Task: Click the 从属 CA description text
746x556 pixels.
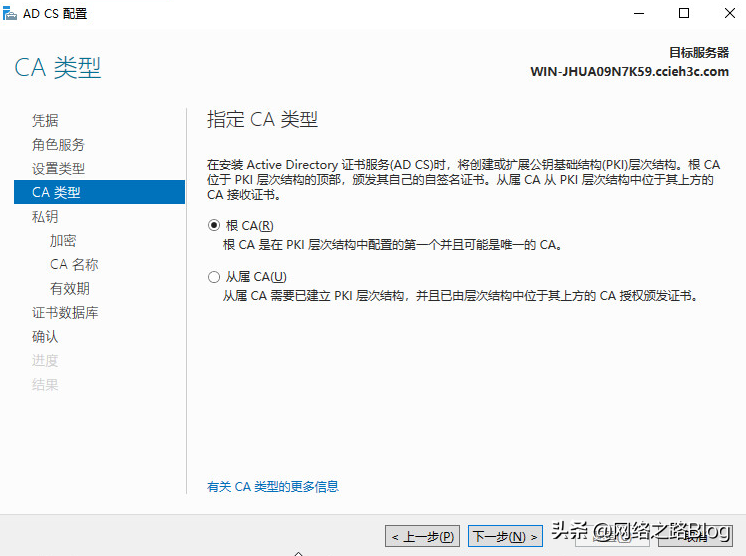Action: point(461,296)
